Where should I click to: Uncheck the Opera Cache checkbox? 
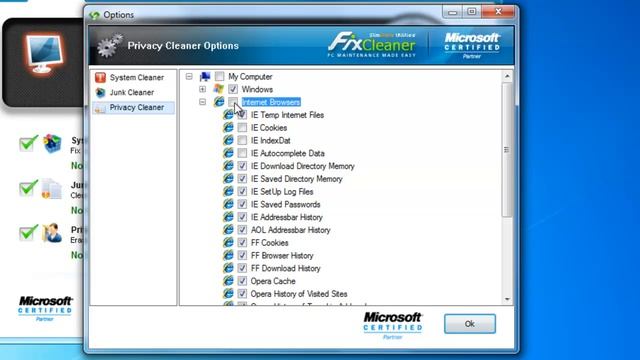click(242, 281)
